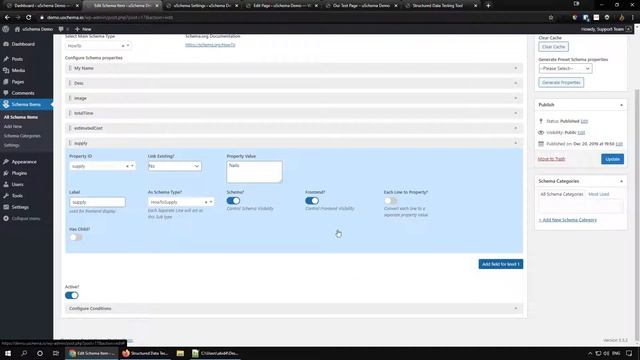Click the Windows taskbar search icon
The image size is (640, 360).
pyautogui.click(x=24, y=353)
